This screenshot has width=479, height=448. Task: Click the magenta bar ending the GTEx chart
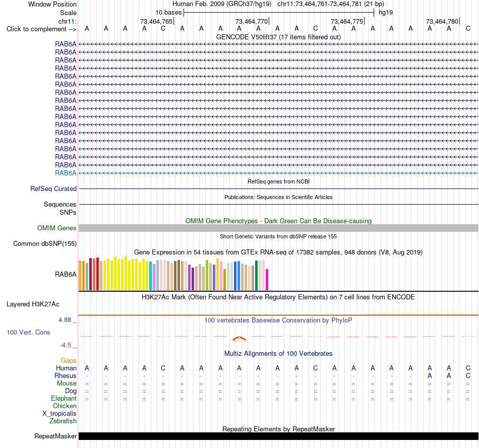(267, 279)
